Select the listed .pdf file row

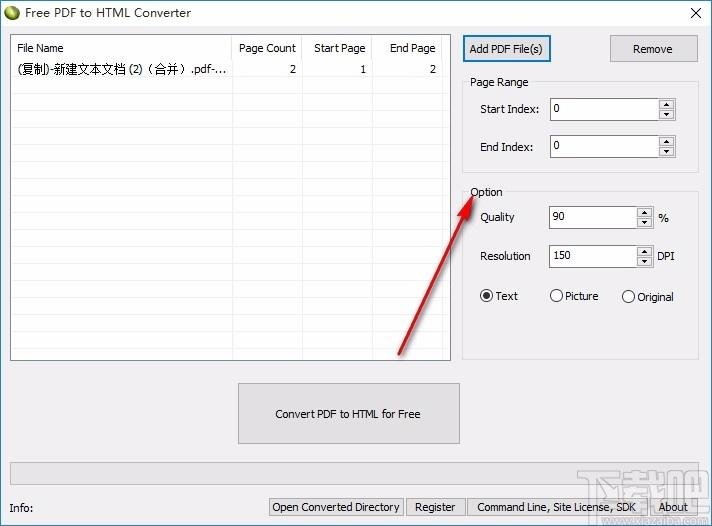click(227, 69)
